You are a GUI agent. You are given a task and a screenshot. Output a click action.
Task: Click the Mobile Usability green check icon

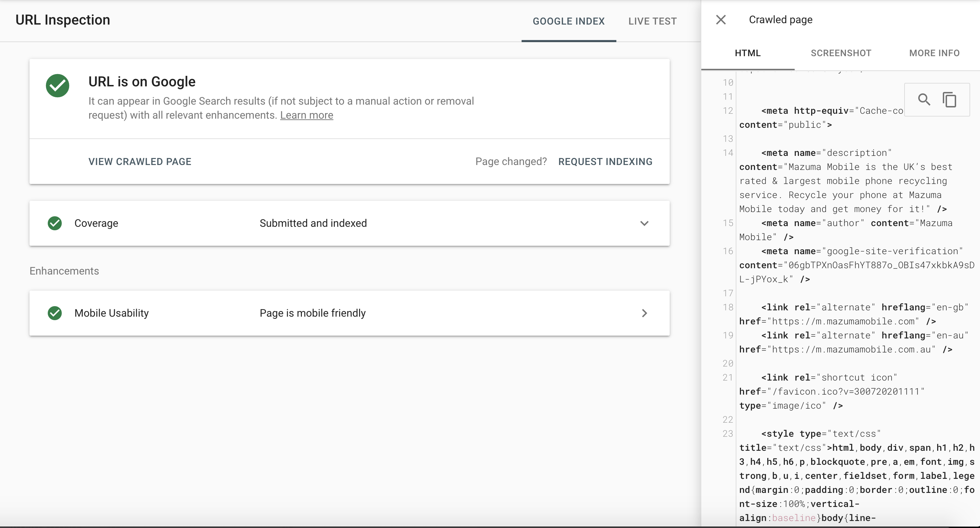(x=55, y=313)
